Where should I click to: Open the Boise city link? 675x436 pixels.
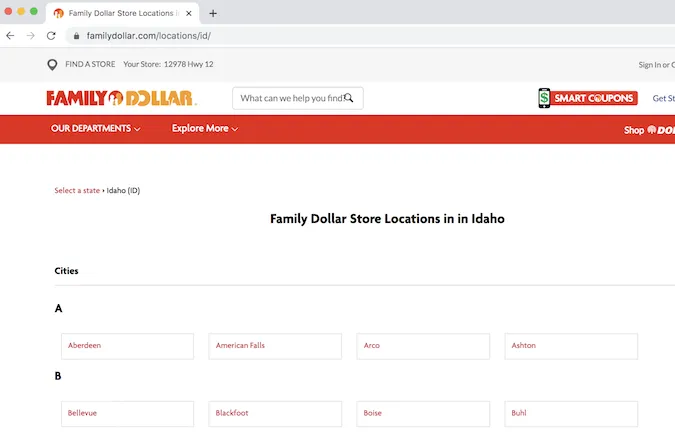(x=423, y=414)
